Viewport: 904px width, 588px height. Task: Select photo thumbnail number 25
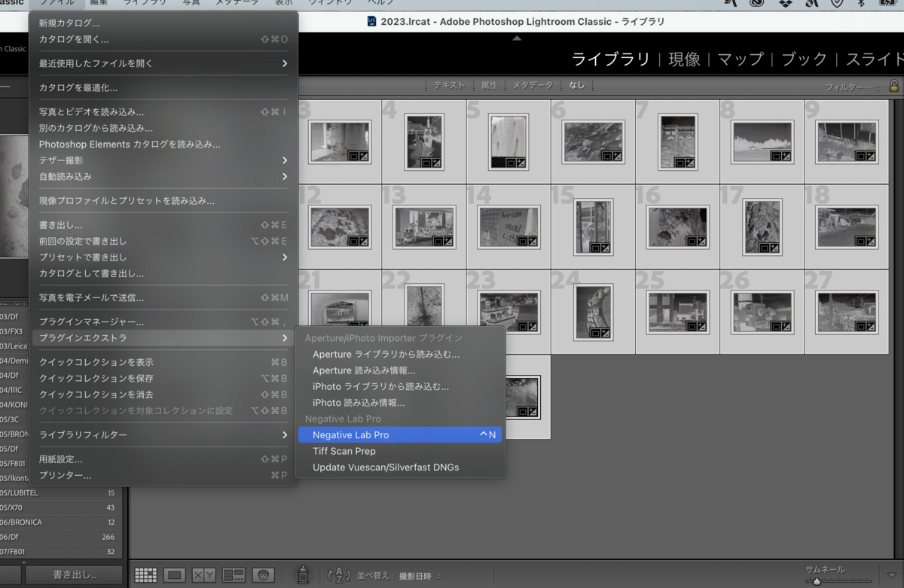pos(677,312)
